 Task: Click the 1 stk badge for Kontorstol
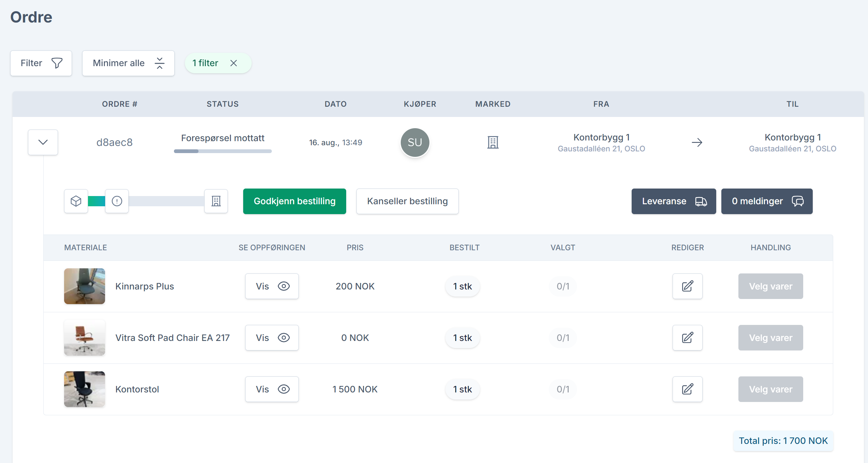click(462, 389)
